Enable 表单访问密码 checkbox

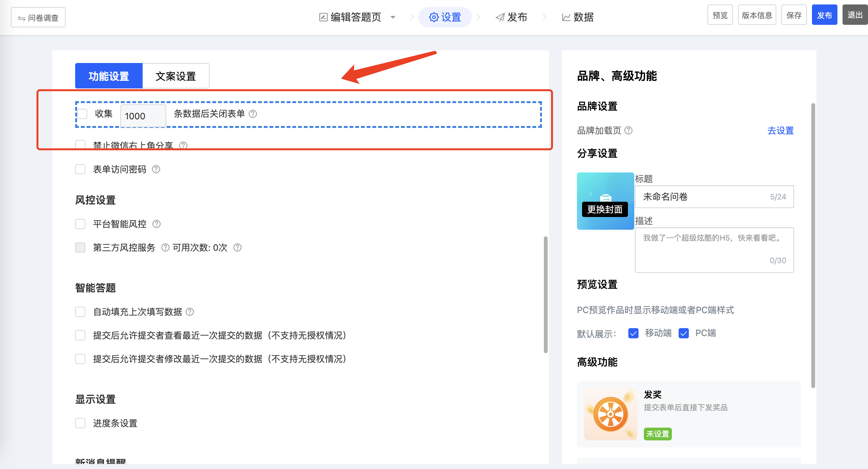(80, 169)
